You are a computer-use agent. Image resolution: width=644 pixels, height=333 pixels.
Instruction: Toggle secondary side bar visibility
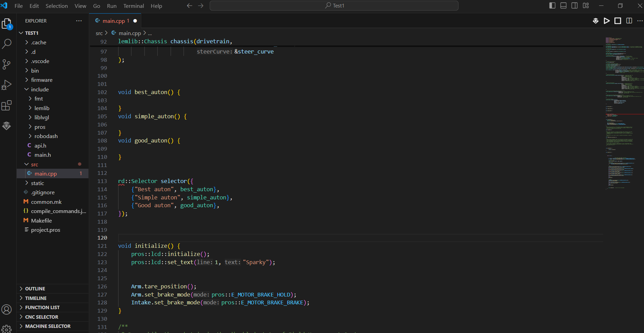[x=575, y=5]
